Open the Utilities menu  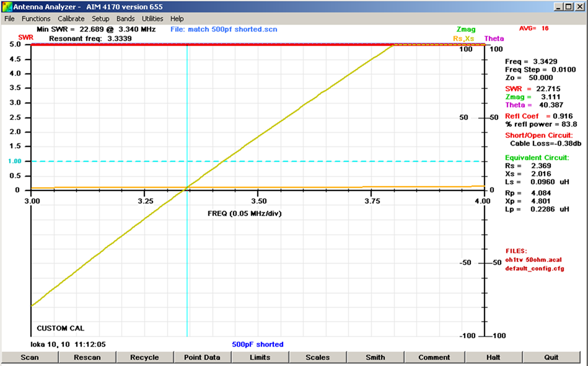(x=152, y=19)
